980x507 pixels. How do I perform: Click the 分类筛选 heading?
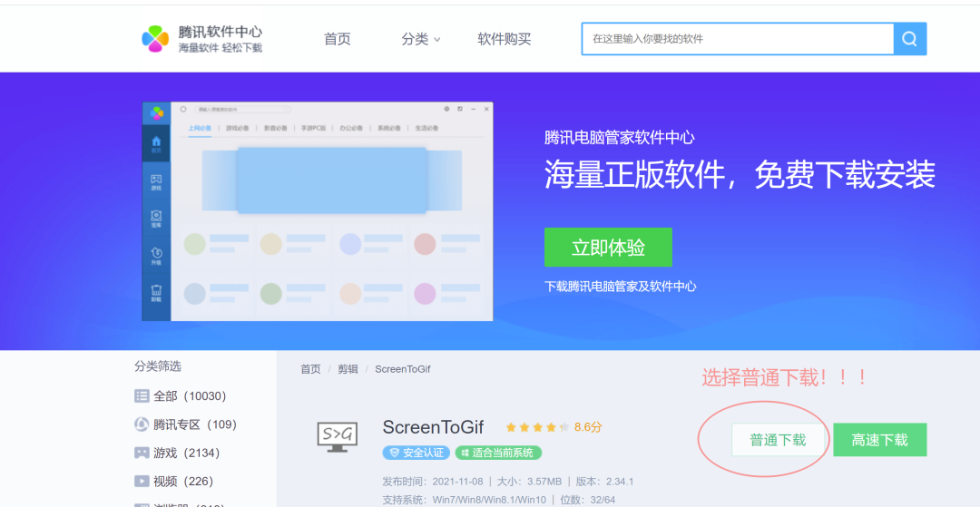158,366
